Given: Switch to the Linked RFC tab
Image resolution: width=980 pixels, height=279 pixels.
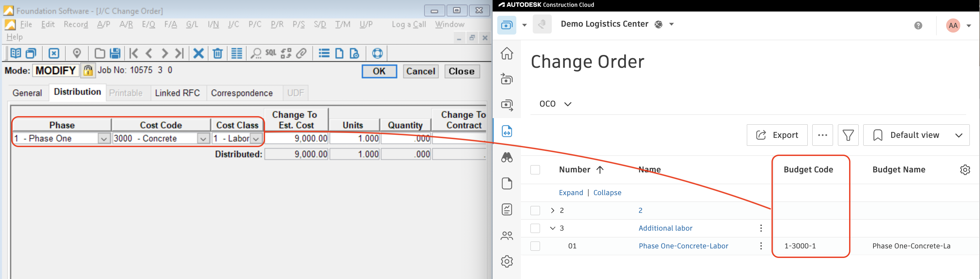Looking at the screenshot, I should [177, 93].
